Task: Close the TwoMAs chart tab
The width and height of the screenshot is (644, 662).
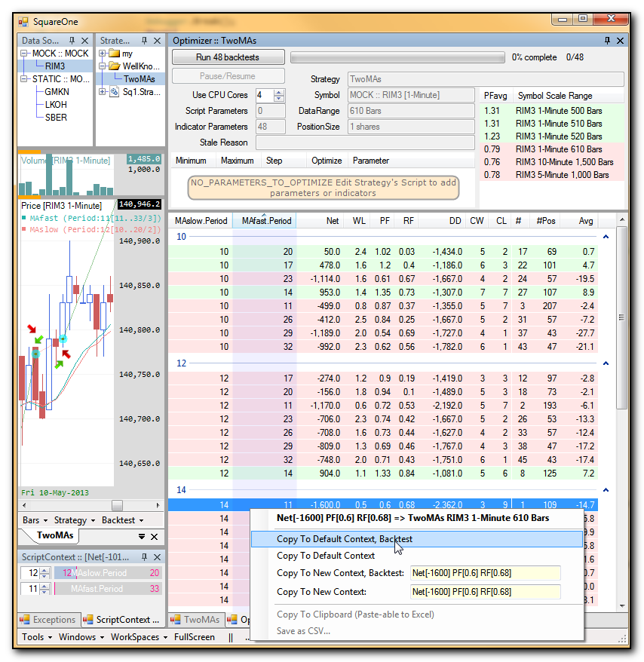Action: click(x=154, y=537)
